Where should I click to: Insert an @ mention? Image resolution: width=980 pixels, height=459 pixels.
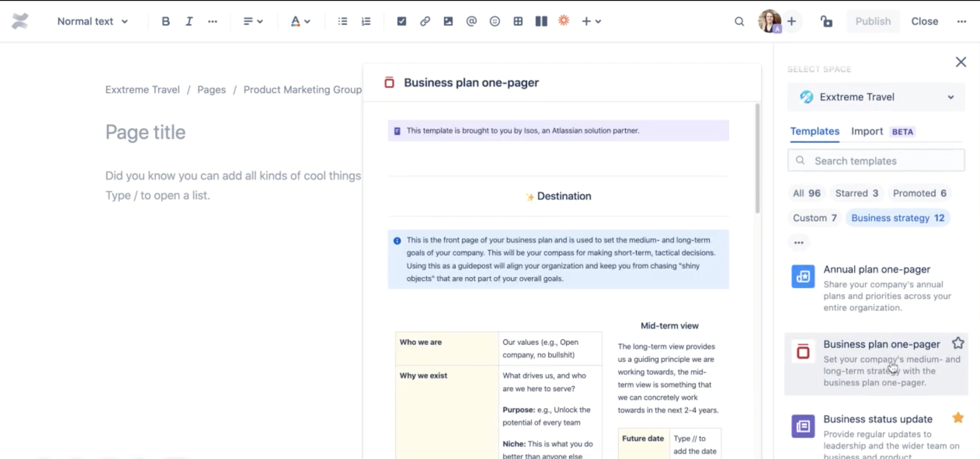pyautogui.click(x=471, y=21)
